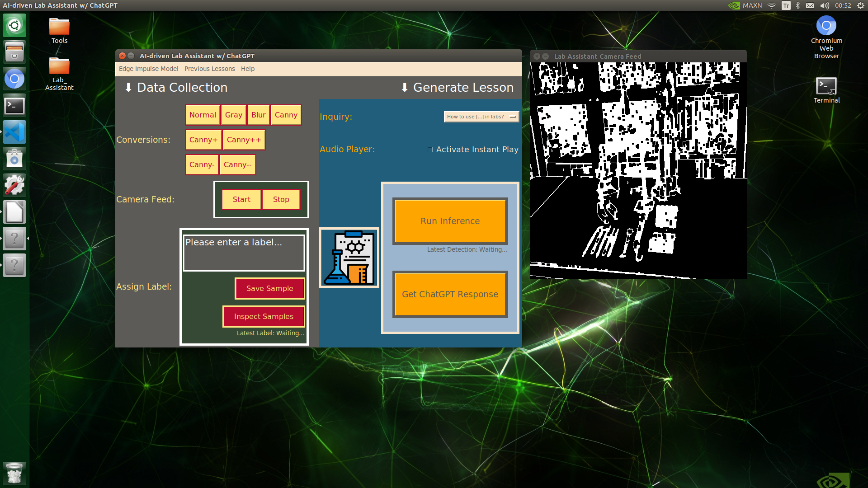Open the Trash in the dock
Image resolution: width=868 pixels, height=488 pixels.
(x=14, y=474)
